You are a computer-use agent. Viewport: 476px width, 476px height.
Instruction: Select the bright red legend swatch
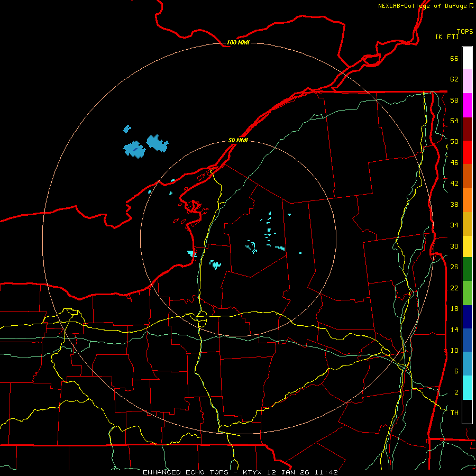coord(467,152)
